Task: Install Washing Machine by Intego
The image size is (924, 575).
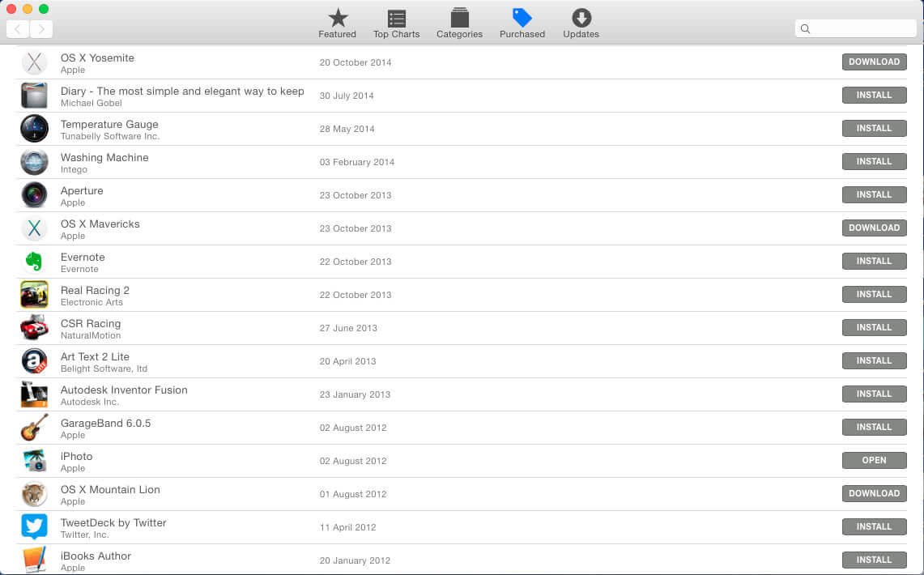Action: 874,161
